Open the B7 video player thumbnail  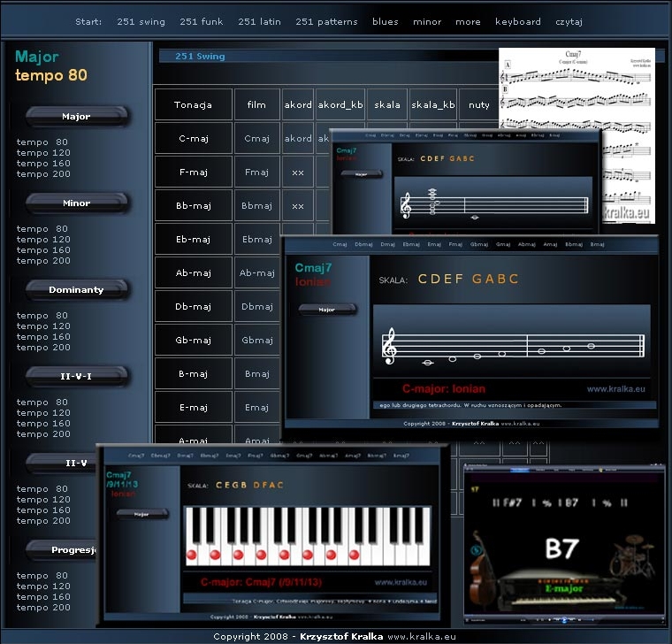click(x=564, y=545)
